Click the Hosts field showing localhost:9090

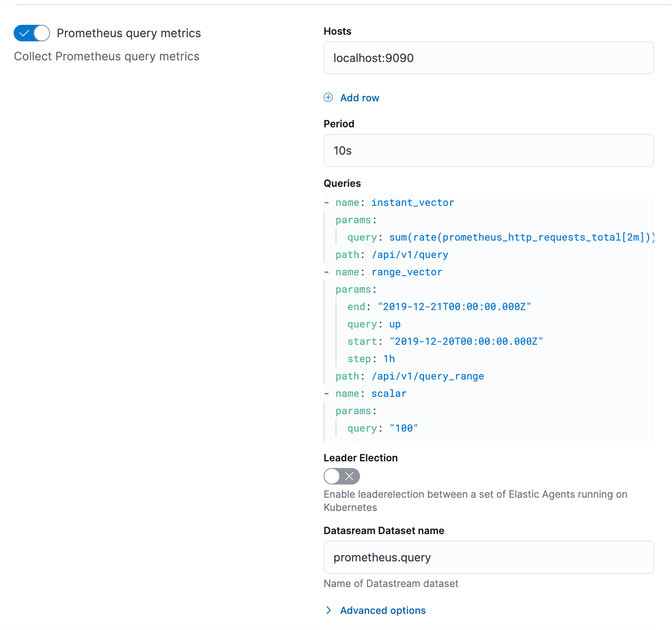[x=488, y=58]
